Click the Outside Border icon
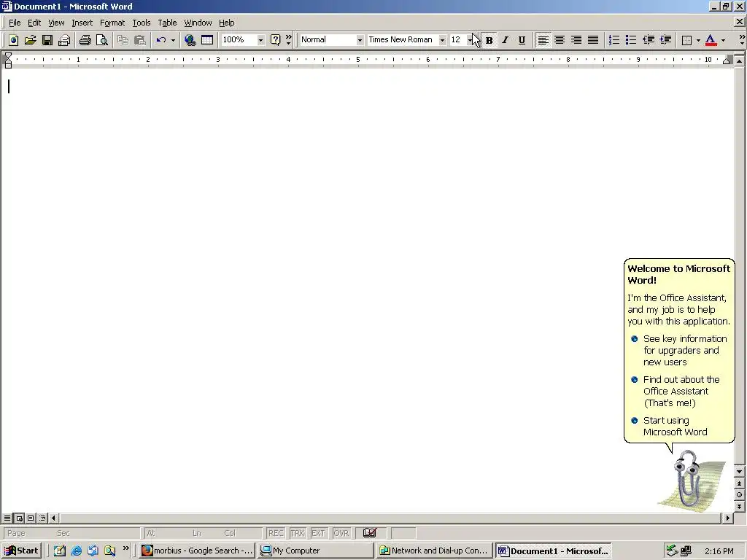This screenshot has width=747, height=560. 686,40
